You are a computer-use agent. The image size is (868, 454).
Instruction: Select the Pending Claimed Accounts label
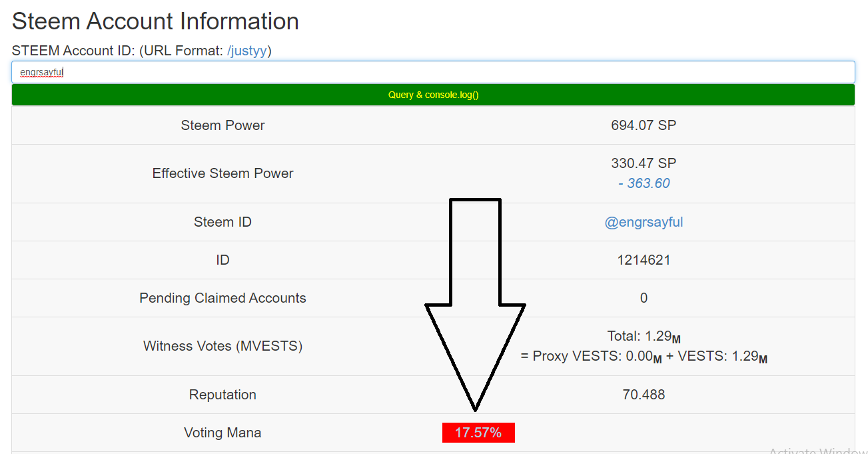pos(222,298)
